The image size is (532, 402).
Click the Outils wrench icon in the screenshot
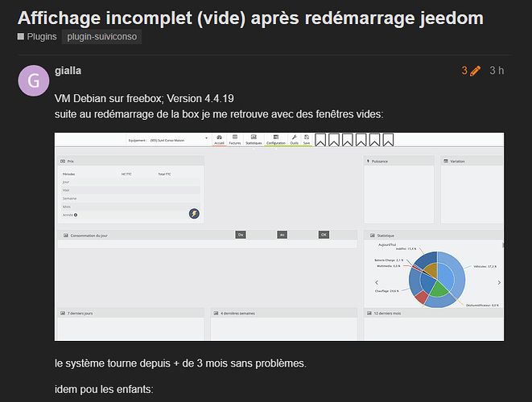(294, 139)
